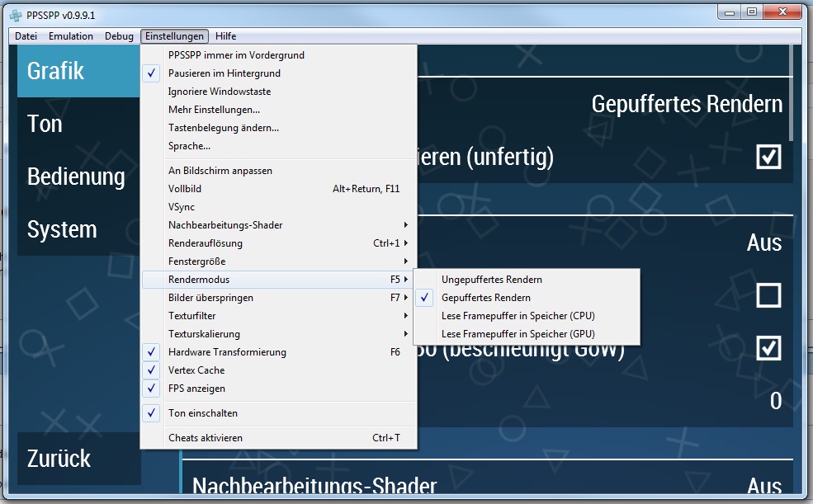Expand the 'Bilder überspringen' submenu
The width and height of the screenshot is (813, 504).
(210, 298)
